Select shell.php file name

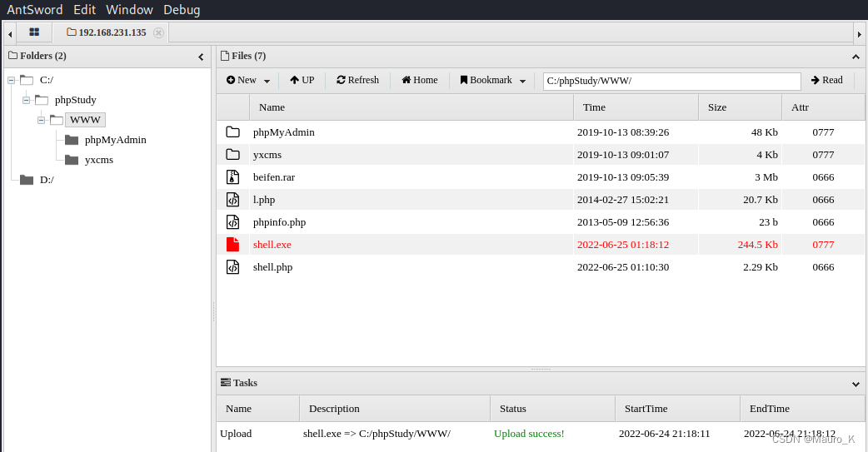[x=273, y=267]
